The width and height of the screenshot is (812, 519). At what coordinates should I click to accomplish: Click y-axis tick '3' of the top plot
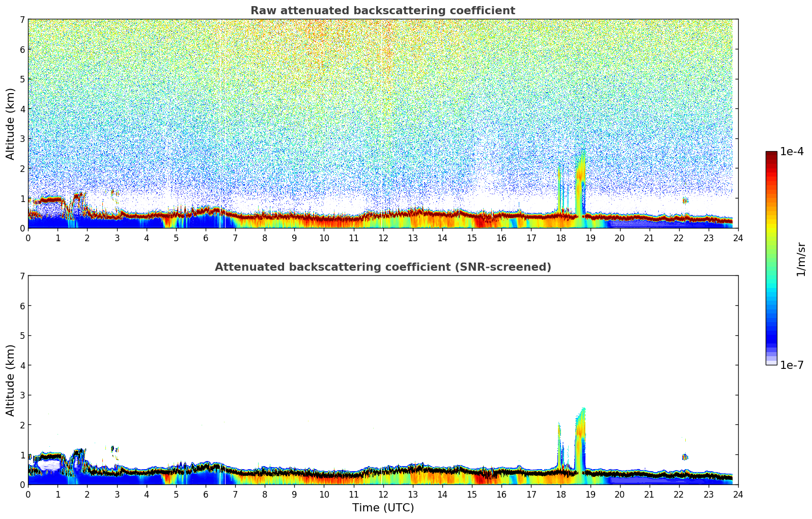tap(22, 139)
